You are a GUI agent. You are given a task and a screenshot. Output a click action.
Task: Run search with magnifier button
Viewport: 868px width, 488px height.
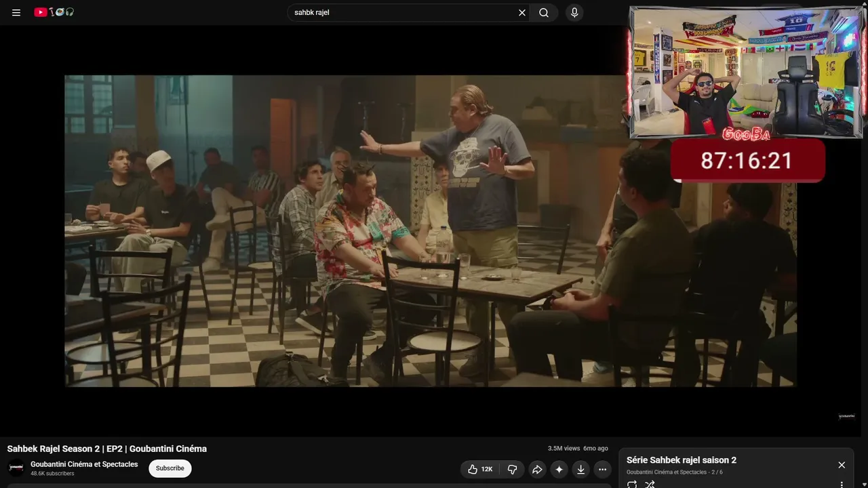point(544,12)
